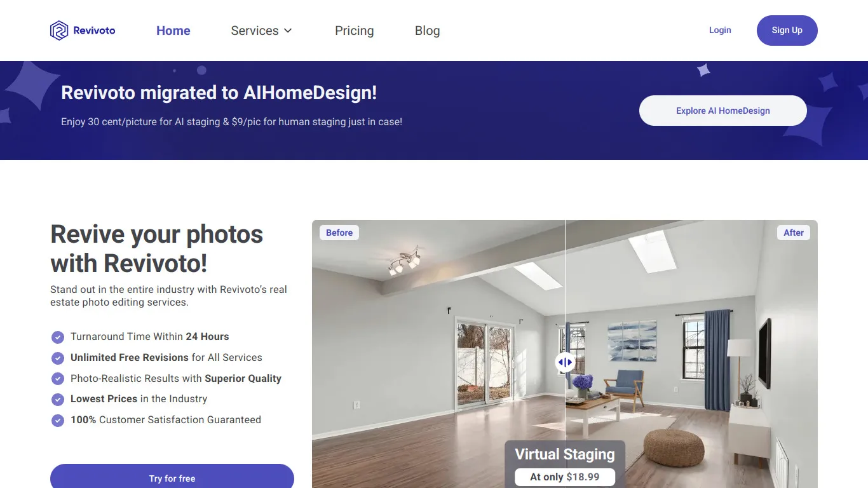The image size is (868, 488).
Task: Click checkmark icon beside Unlimited Free Revisions
Action: point(58,358)
